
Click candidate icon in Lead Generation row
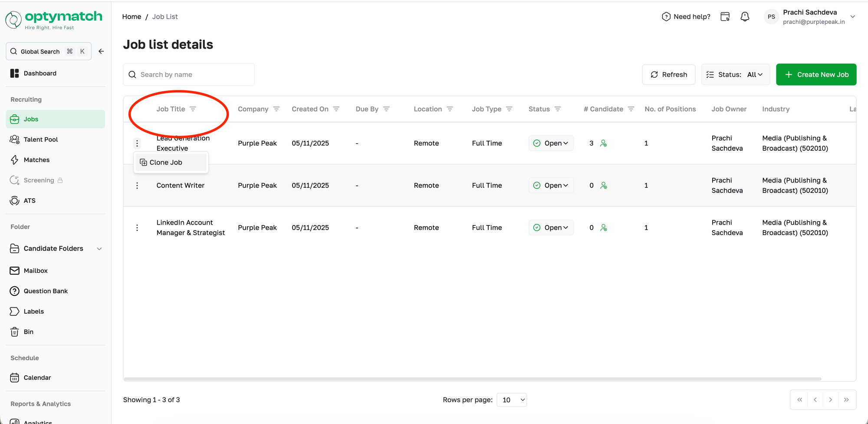point(603,143)
